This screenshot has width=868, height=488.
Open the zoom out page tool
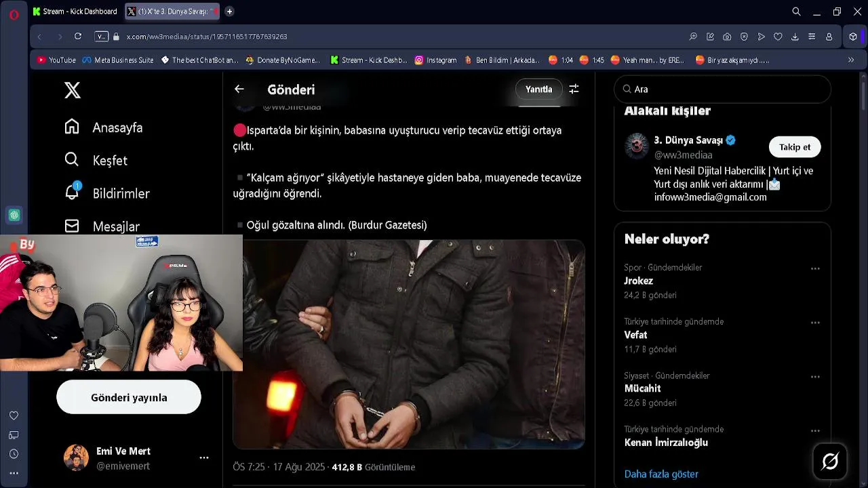coord(693,37)
